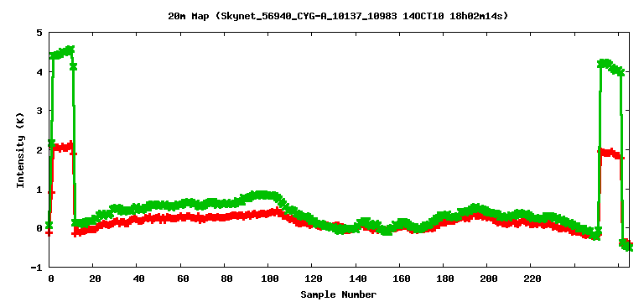Click the y-axis tick label 1
Image resolution: width=644 pixels, height=302 pixels.
40,190
